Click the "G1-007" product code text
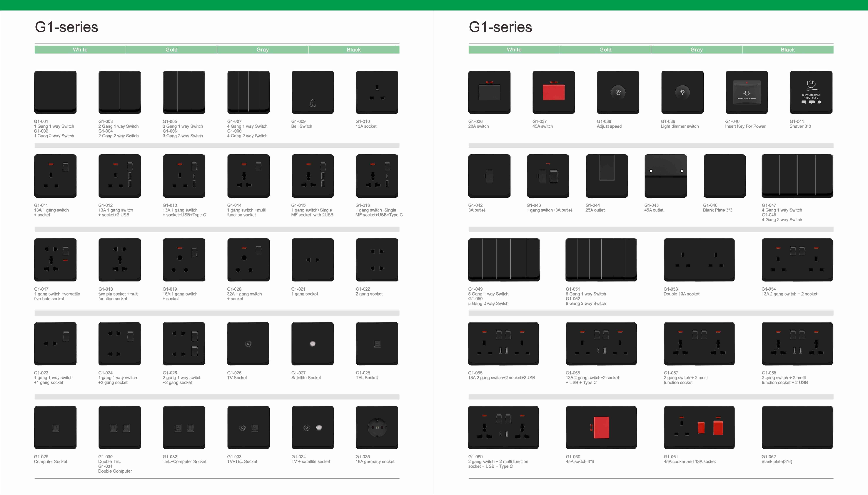Image resolution: width=868 pixels, height=495 pixels. tap(234, 121)
